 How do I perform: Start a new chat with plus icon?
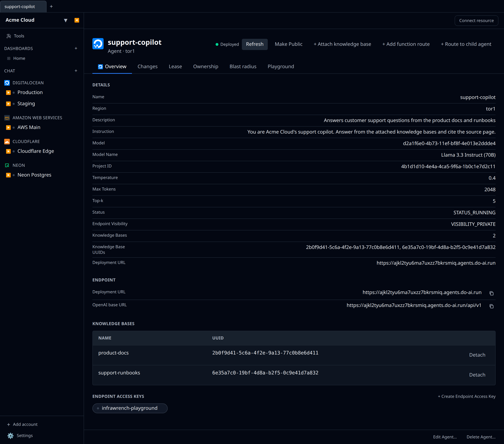coord(76,71)
